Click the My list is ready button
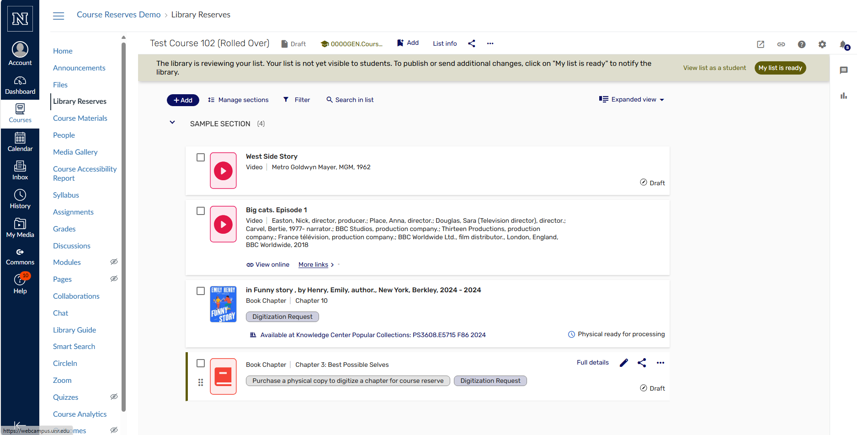 point(780,68)
